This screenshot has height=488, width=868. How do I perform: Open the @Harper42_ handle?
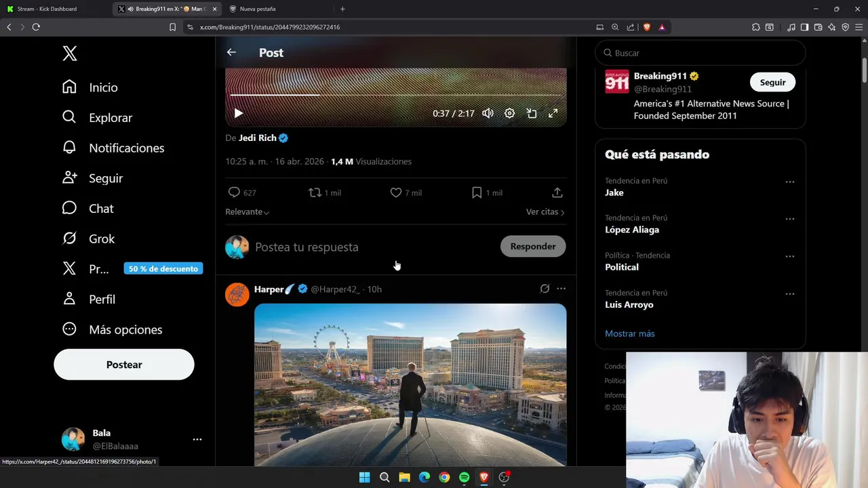pyautogui.click(x=335, y=289)
